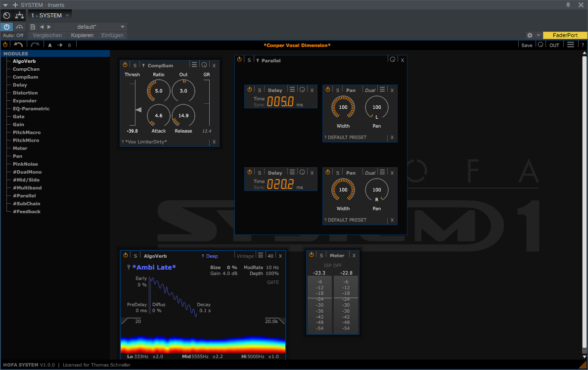
Task: Click Vergleichen button
Action: (47, 35)
